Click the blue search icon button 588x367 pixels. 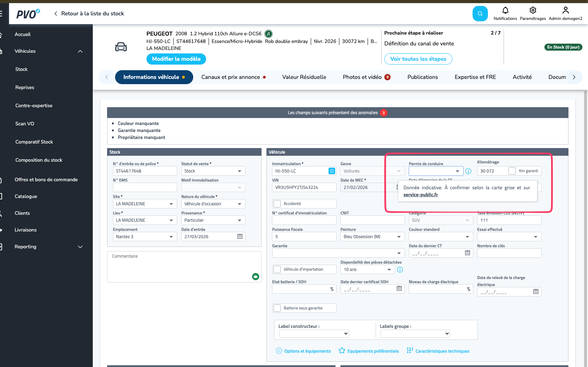480,14
